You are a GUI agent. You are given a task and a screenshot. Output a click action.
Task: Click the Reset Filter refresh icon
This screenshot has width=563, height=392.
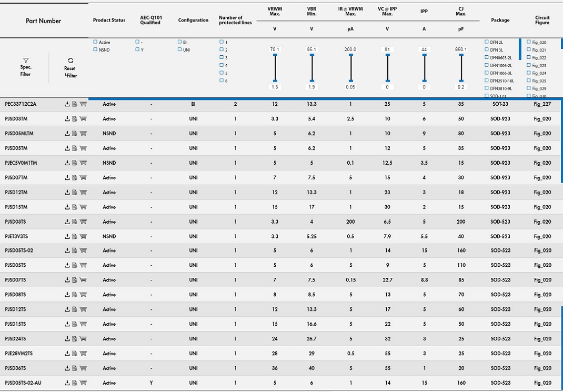coord(71,61)
